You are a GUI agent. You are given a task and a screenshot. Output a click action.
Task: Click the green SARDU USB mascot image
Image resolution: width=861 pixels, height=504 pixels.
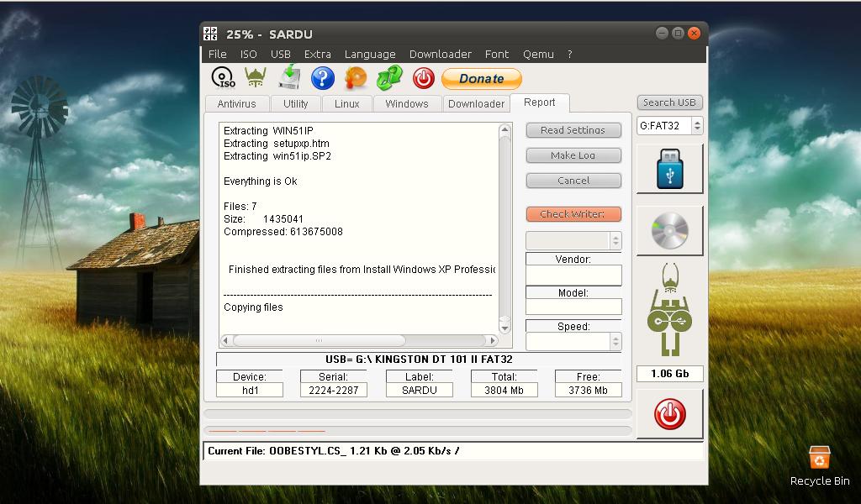pyautogui.click(x=670, y=310)
